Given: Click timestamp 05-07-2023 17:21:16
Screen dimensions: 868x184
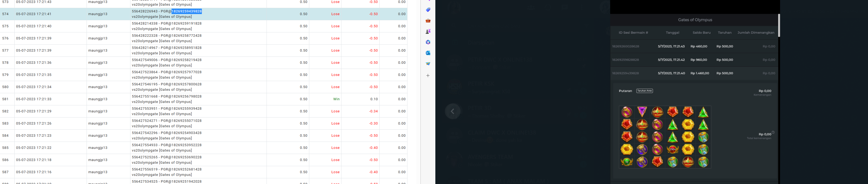Looking at the screenshot, I should [34, 172].
